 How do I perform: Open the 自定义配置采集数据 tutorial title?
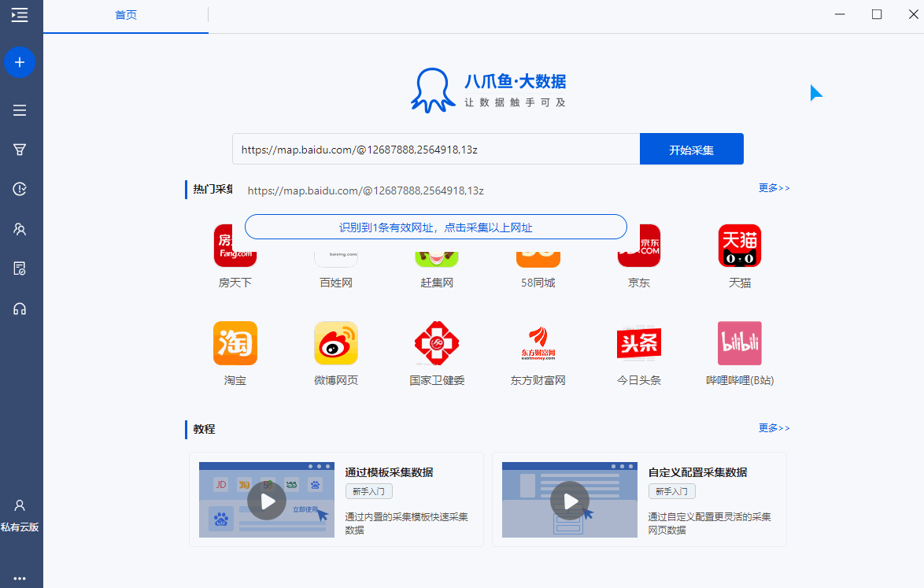pos(697,472)
